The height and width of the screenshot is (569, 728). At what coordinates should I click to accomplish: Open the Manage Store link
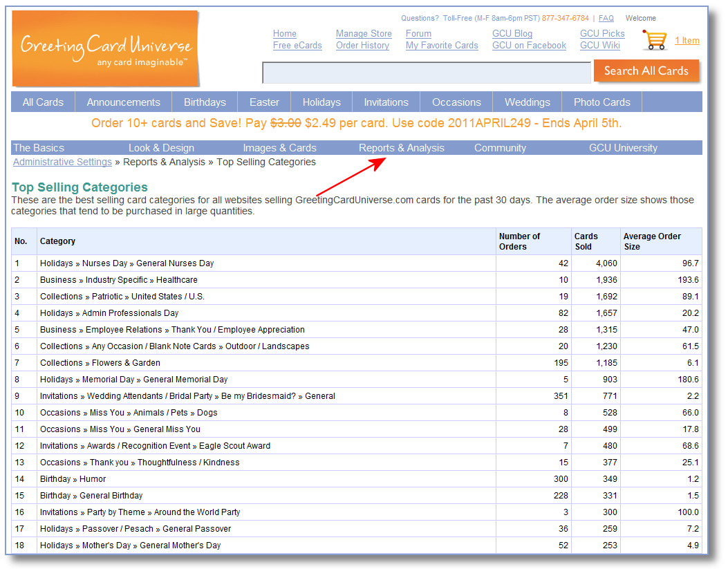pyautogui.click(x=364, y=33)
